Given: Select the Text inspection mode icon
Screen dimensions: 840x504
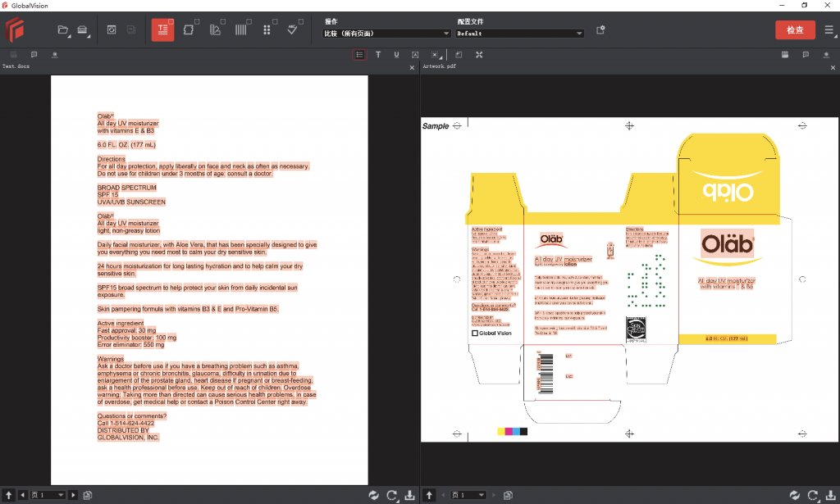Looking at the screenshot, I should click(x=162, y=30).
